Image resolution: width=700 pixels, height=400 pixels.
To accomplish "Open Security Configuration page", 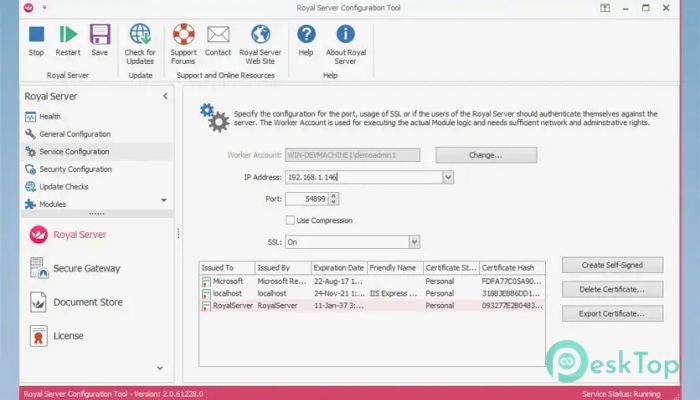I will pos(96,169).
